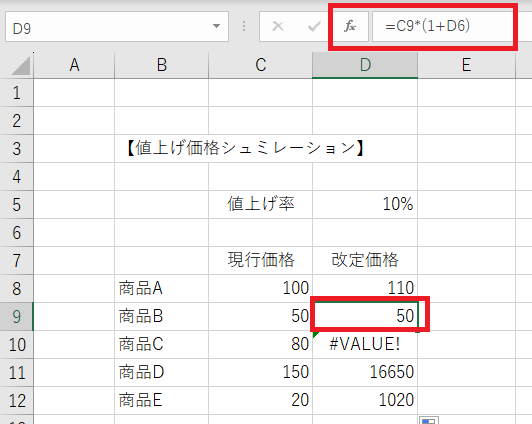532x424 pixels.
Task: Select the #VALUE! error cell
Action: click(x=365, y=345)
